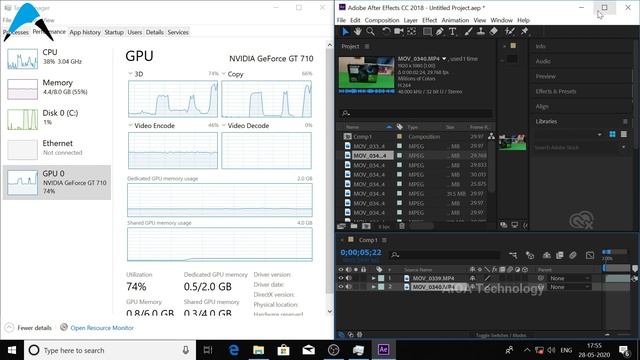
Task: Open the Composition menu in After Effects
Action: [382, 20]
